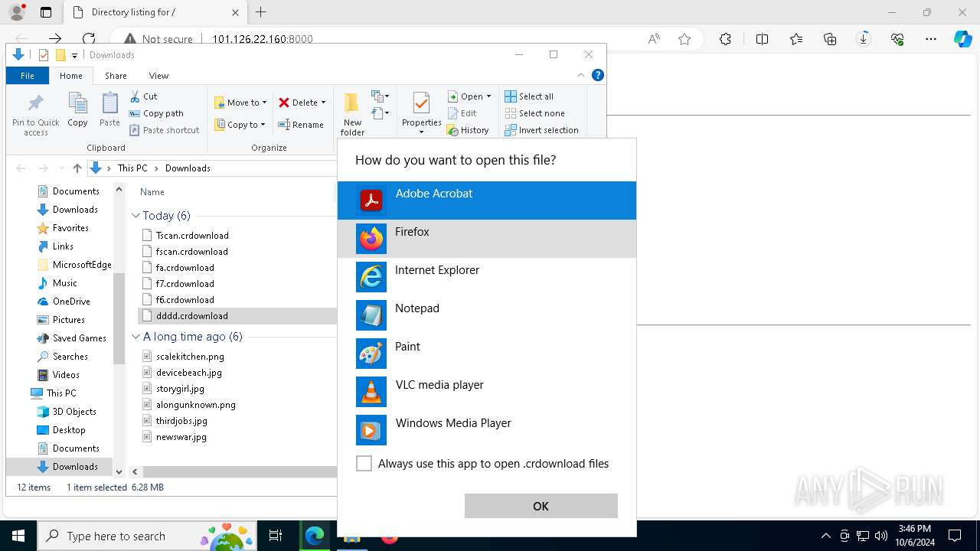980x551 pixels.
Task: Click Invert selection in ribbon
Action: (x=541, y=130)
